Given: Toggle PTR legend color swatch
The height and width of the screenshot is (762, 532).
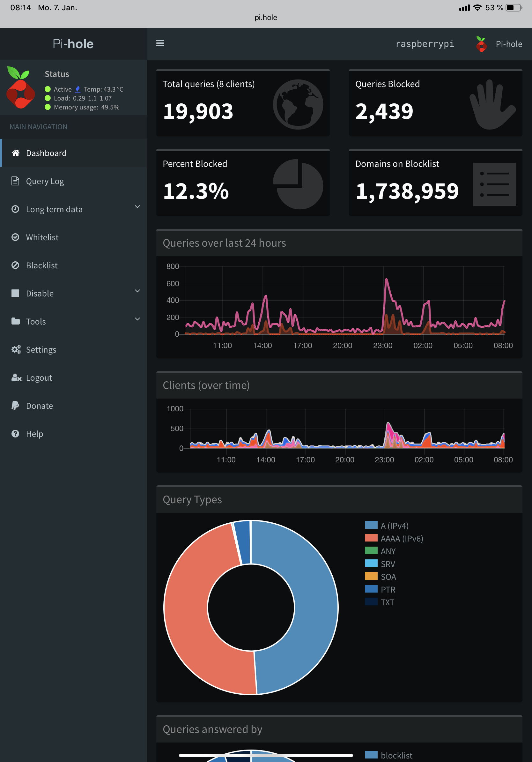Looking at the screenshot, I should pyautogui.click(x=371, y=589).
